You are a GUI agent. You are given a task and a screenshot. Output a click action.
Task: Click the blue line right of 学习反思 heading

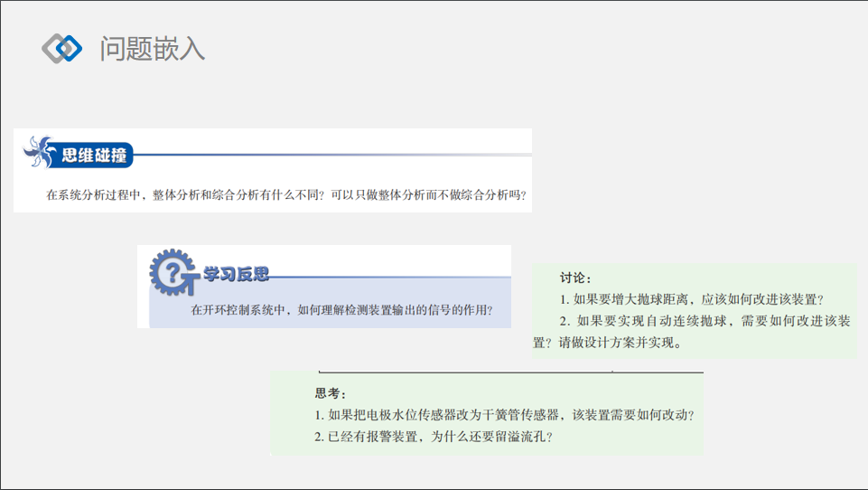[388, 277]
